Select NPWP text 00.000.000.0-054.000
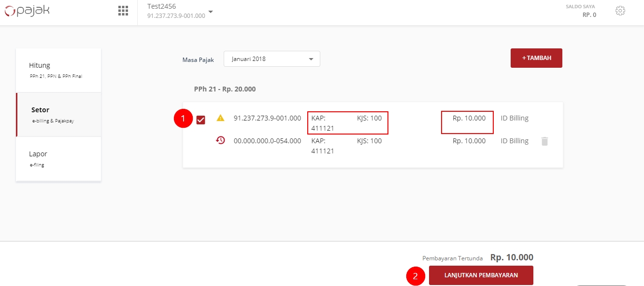644x286 pixels. 267,141
